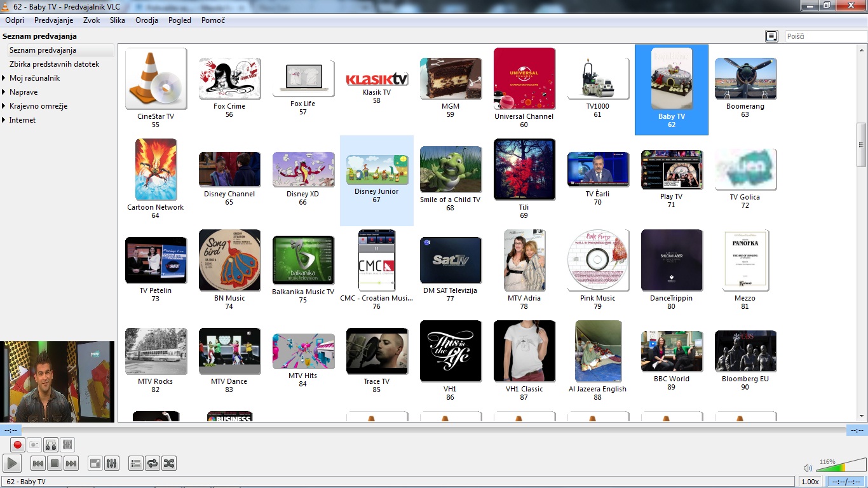Image resolution: width=868 pixels, height=488 pixels.
Task: Select the BN Music channel thumbnail
Action: tap(229, 261)
